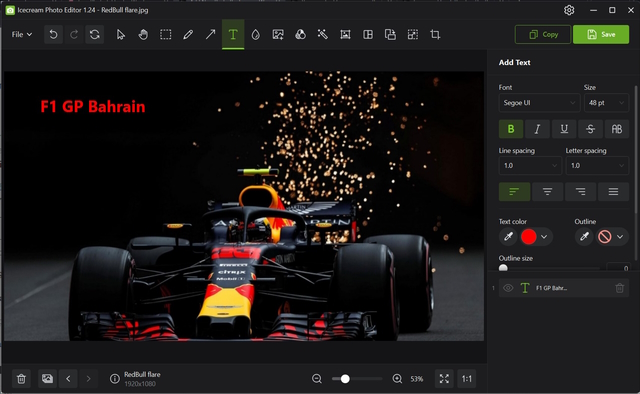Undo the last action
640x394 pixels.
point(53,35)
